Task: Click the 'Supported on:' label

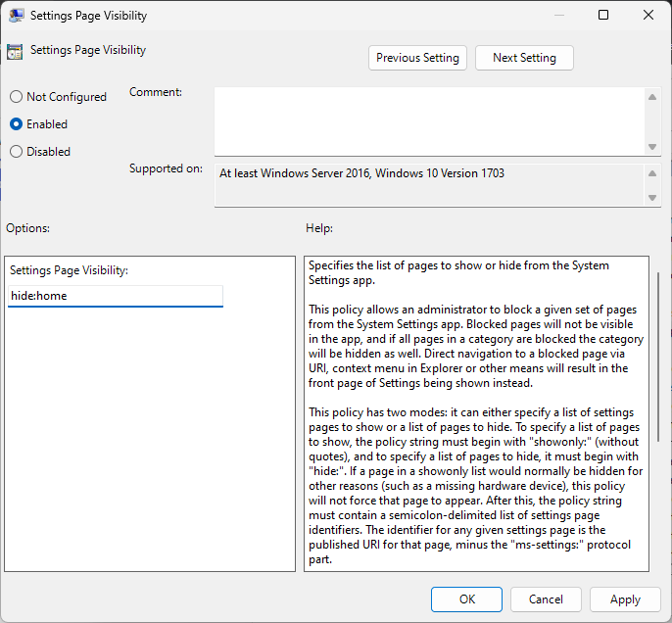Action: pos(166,168)
